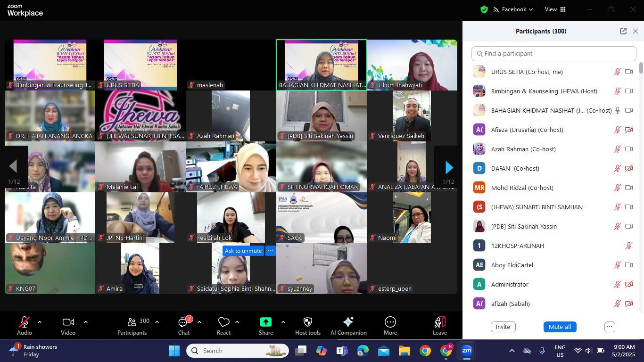This screenshot has height=362, width=644.
Task: Click the green encryption shield icon
Action: 484,9
